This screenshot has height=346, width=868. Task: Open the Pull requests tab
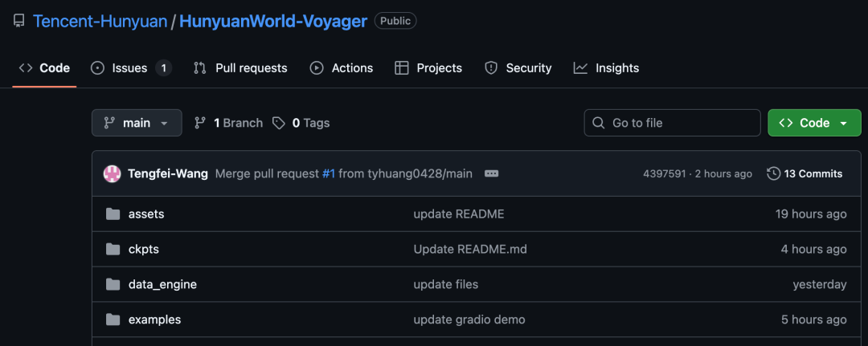(x=240, y=68)
